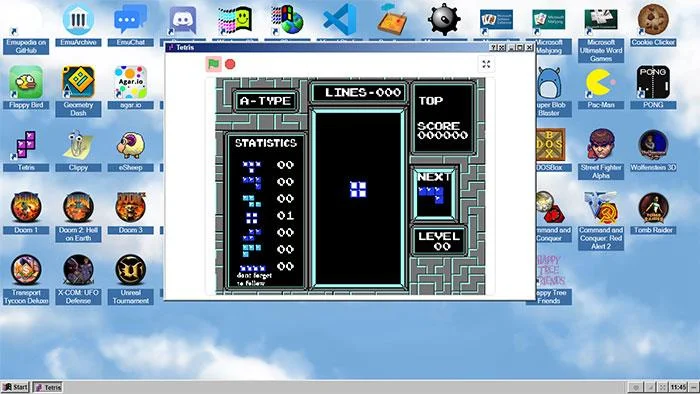Open Transport Tycoon Deluxe icon
The height and width of the screenshot is (394, 700).
26,279
